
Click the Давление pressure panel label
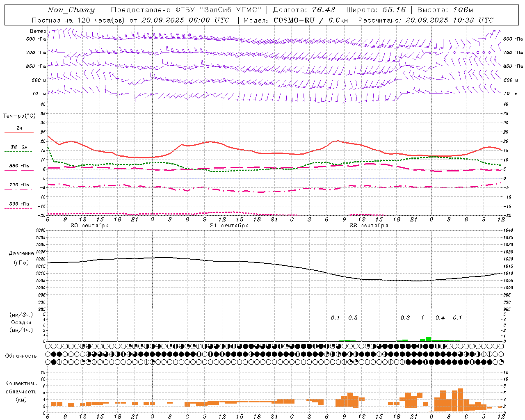[x=21, y=253]
